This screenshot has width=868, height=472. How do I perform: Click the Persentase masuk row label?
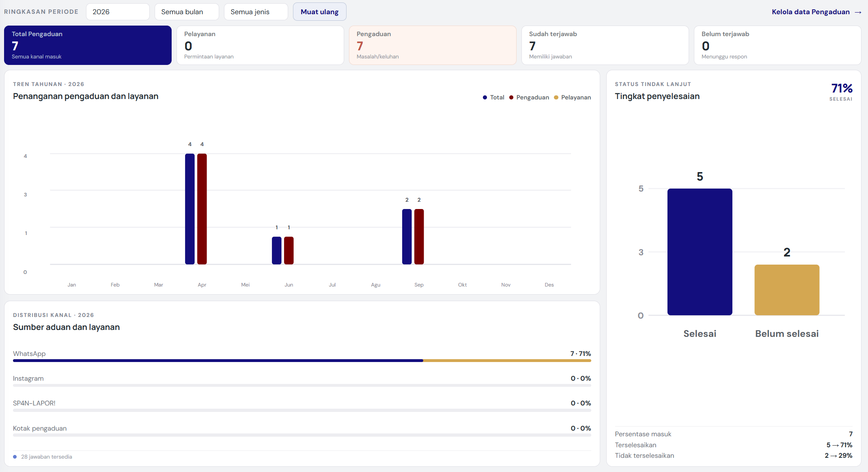pos(643,434)
